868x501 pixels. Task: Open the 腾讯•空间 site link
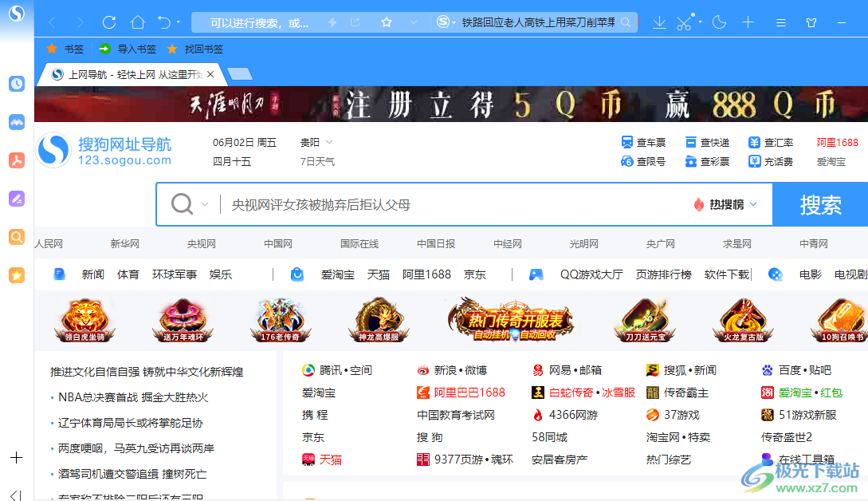pos(337,370)
